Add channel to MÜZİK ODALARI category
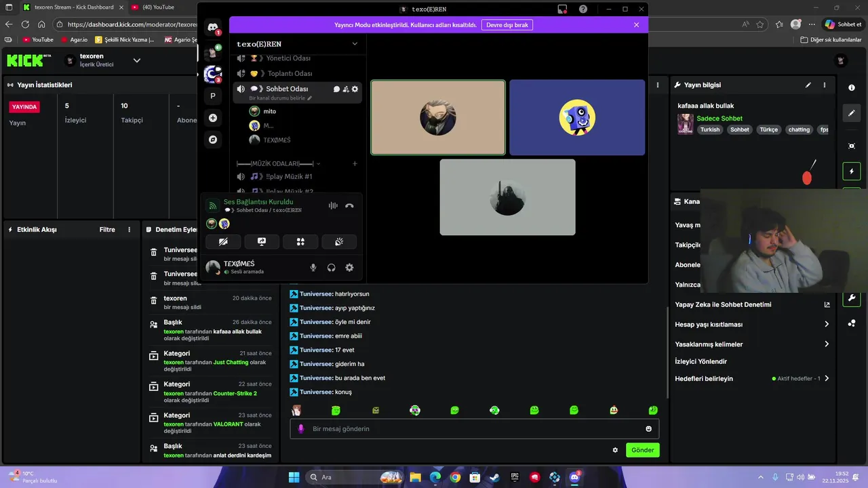Viewport: 868px width, 488px height. [x=355, y=163]
